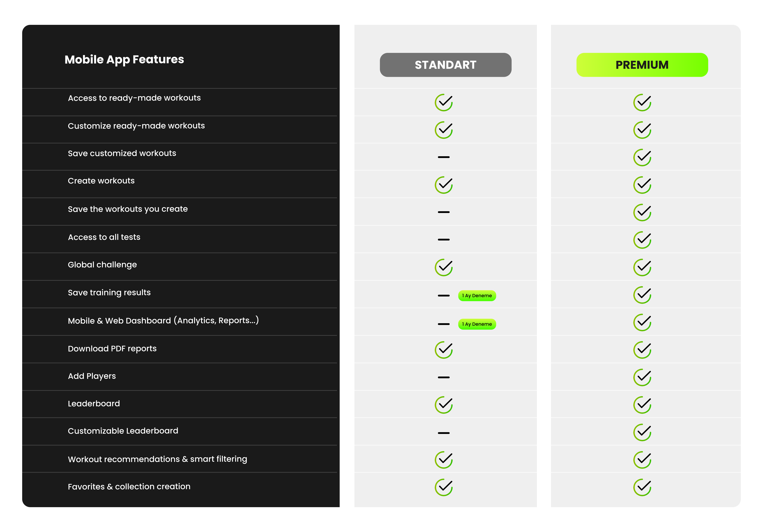The height and width of the screenshot is (532, 763).
Task: Select the PREMIUM plan button
Action: pos(642,65)
